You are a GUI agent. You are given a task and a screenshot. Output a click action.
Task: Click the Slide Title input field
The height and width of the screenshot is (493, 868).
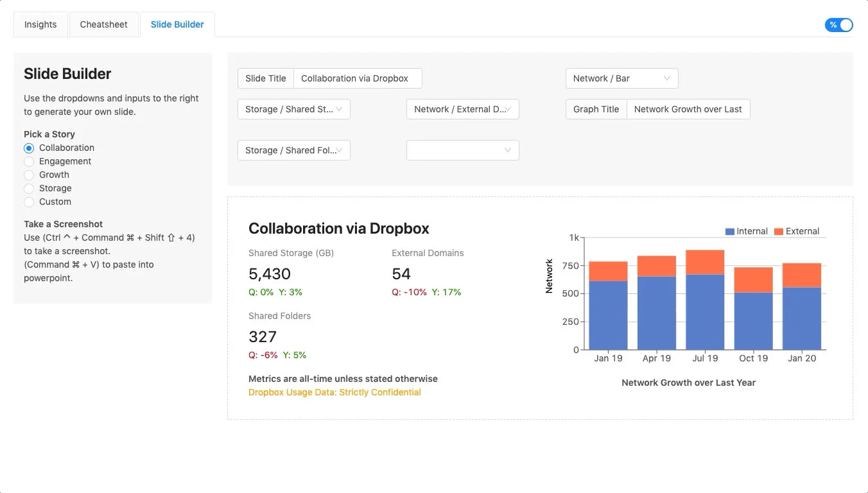coord(358,78)
